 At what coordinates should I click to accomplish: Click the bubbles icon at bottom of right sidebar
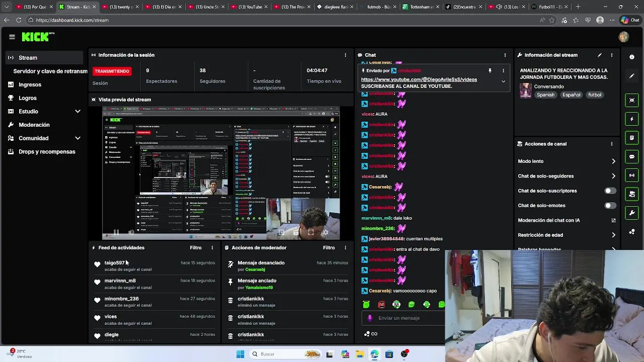tap(632, 232)
